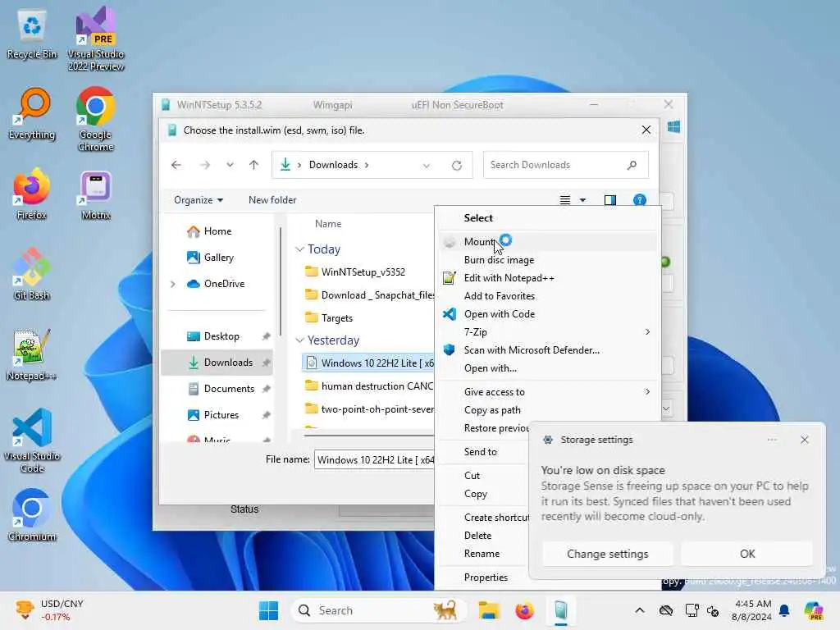This screenshot has width=840, height=630.
Task: Open the notification bell in system tray
Action: (x=784, y=610)
